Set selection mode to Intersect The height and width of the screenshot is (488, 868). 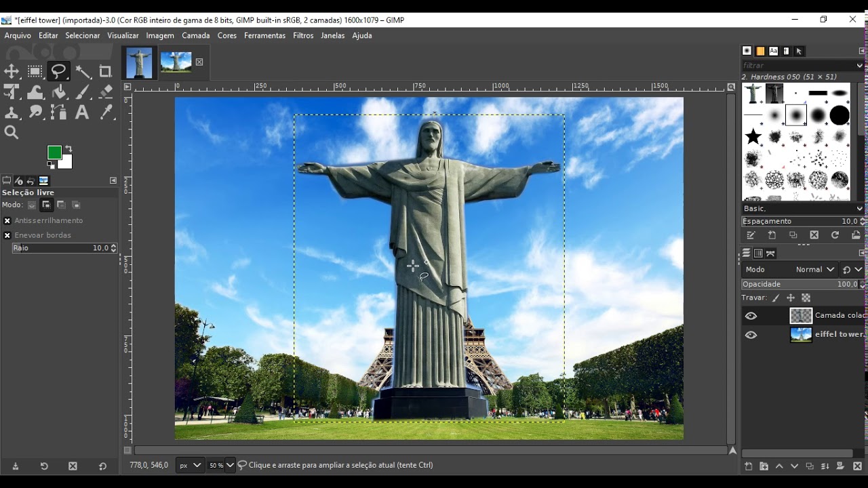point(76,205)
